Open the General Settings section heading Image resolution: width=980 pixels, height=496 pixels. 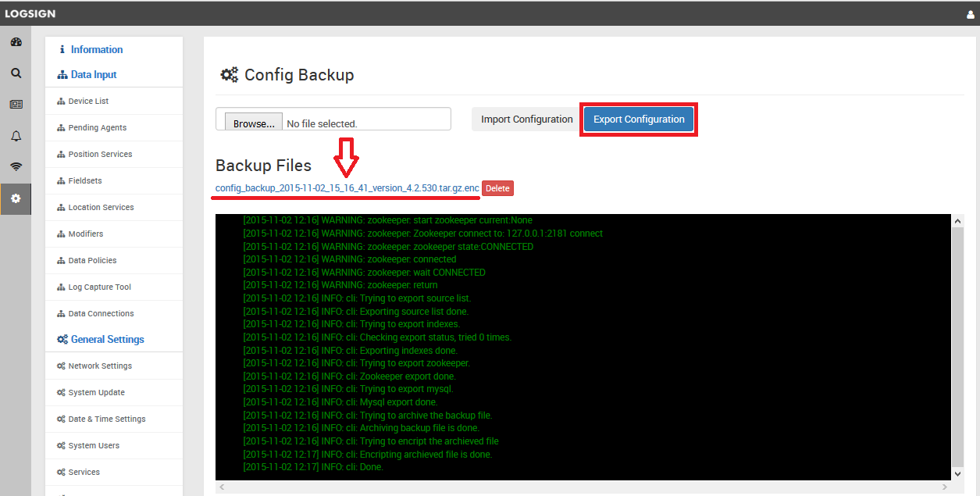108,340
